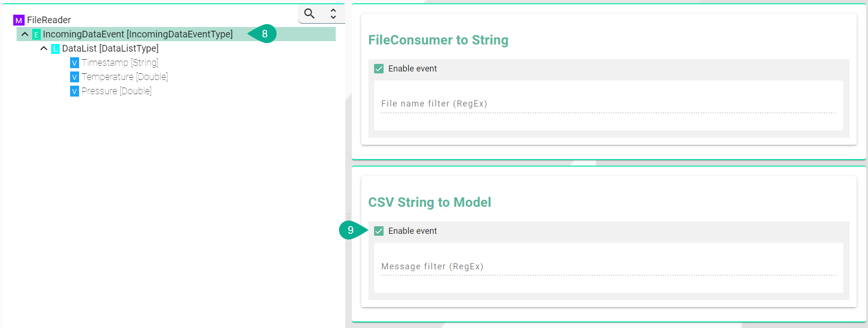Click the purple M icon for FileReader
Image resolution: width=868 pixels, height=328 pixels.
18,20
